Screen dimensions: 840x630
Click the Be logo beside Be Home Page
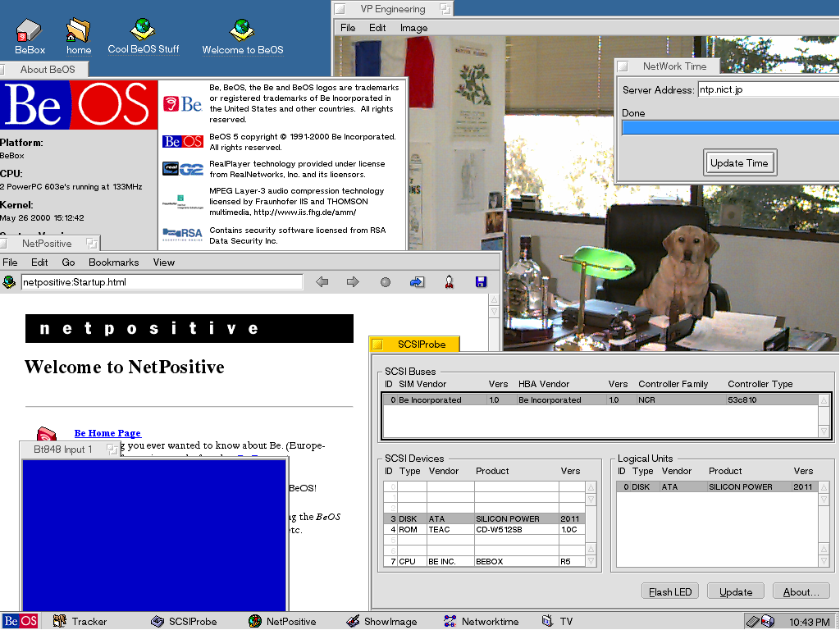coord(47,433)
